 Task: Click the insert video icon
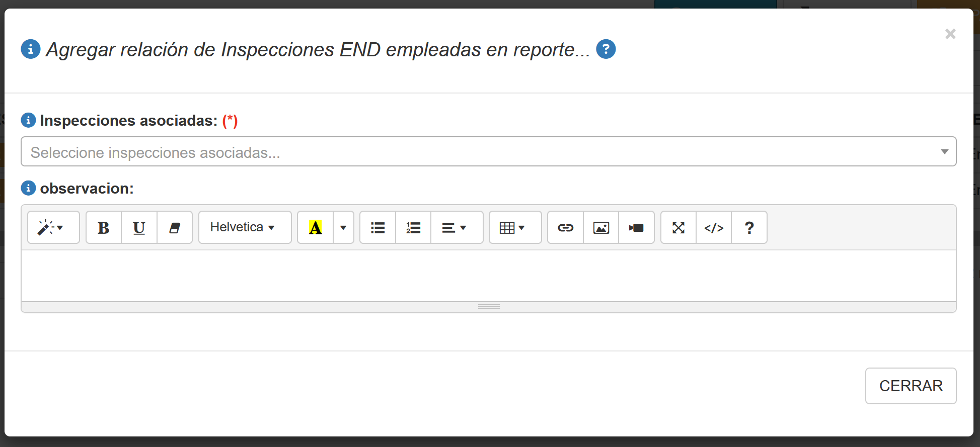[636, 228]
